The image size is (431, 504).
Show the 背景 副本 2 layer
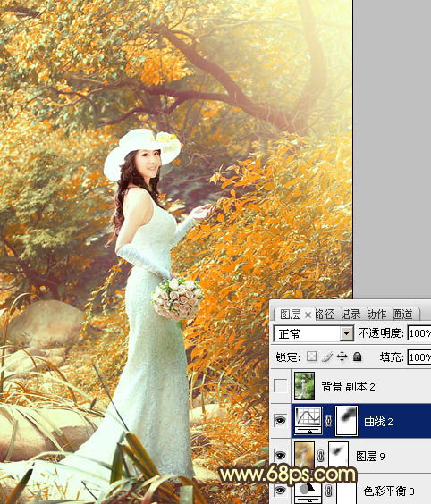point(280,386)
